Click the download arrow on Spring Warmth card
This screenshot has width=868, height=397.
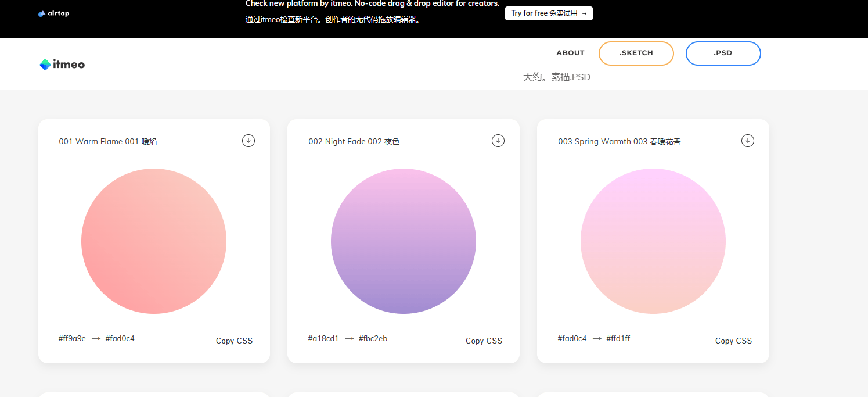click(747, 140)
